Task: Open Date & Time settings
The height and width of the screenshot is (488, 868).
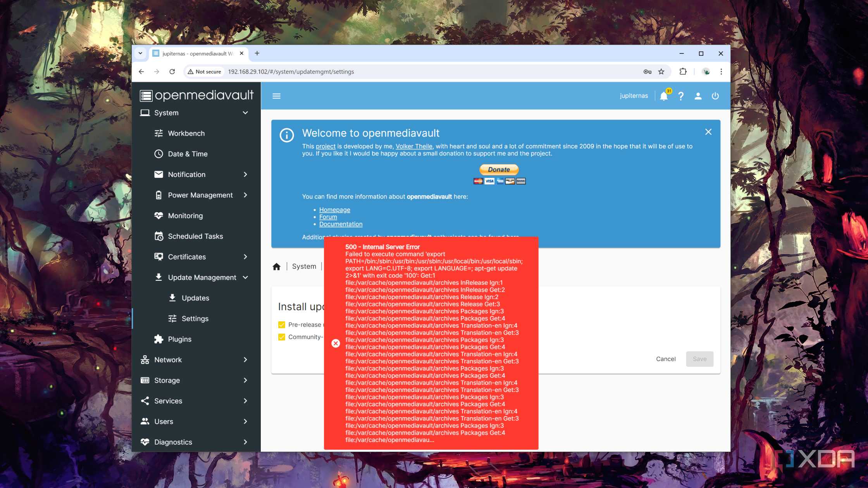Action: (196, 154)
